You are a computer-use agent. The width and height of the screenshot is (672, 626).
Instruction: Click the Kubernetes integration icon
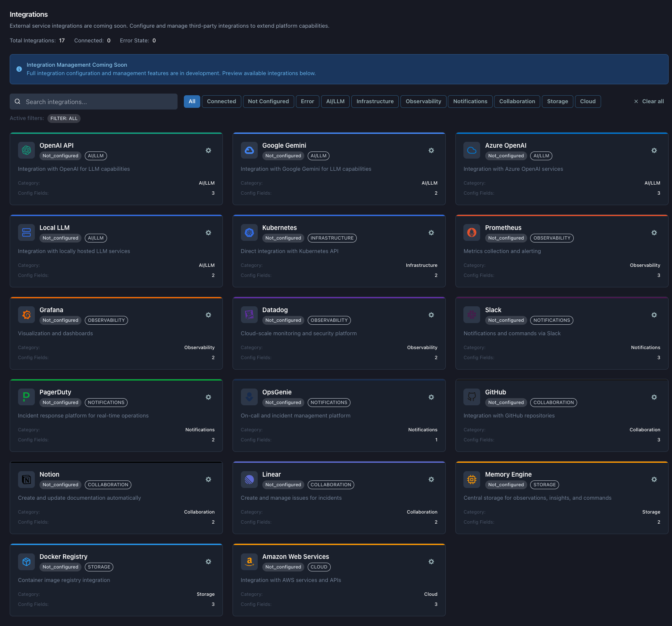pos(249,232)
